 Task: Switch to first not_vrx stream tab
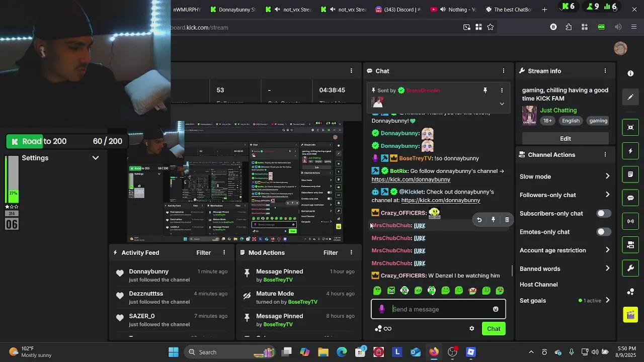coord(289,10)
